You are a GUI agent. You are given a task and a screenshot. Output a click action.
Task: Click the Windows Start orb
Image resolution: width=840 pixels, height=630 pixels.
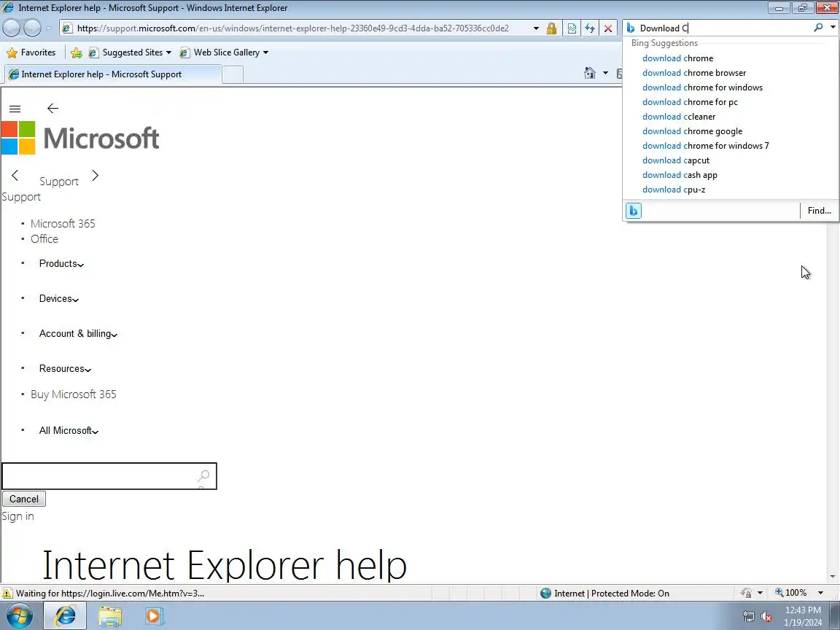click(19, 615)
